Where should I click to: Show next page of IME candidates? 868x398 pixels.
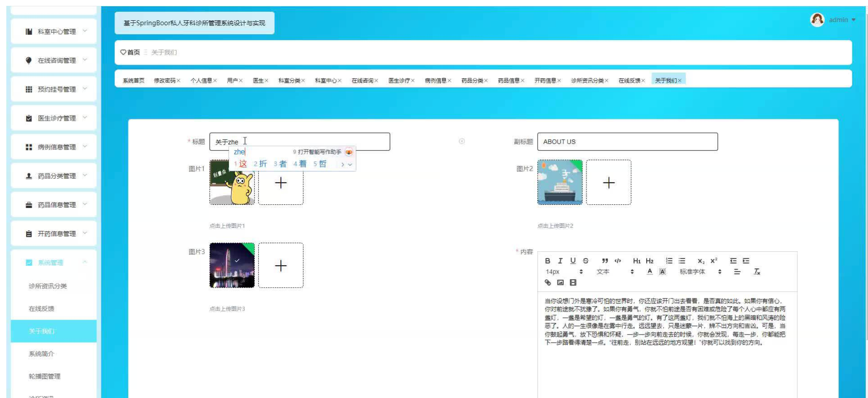point(343,164)
